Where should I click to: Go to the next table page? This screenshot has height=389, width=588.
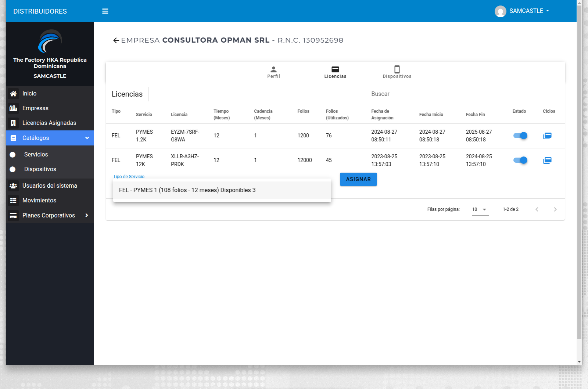[555, 209]
